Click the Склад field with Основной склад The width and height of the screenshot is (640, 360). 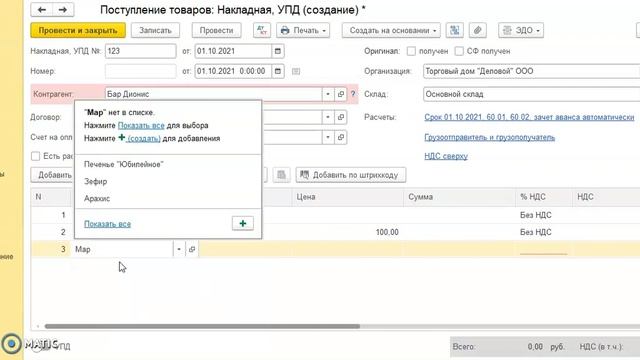click(531, 94)
